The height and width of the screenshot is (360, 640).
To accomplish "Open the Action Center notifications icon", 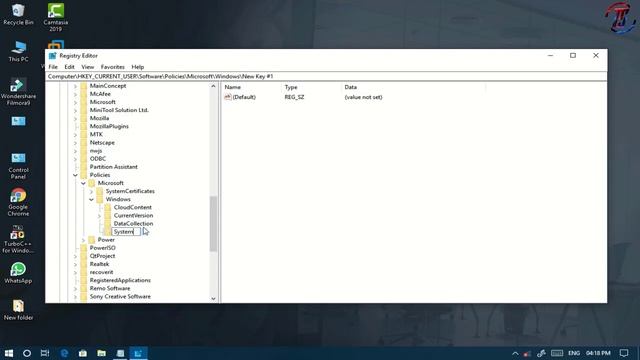I will coord(624,353).
